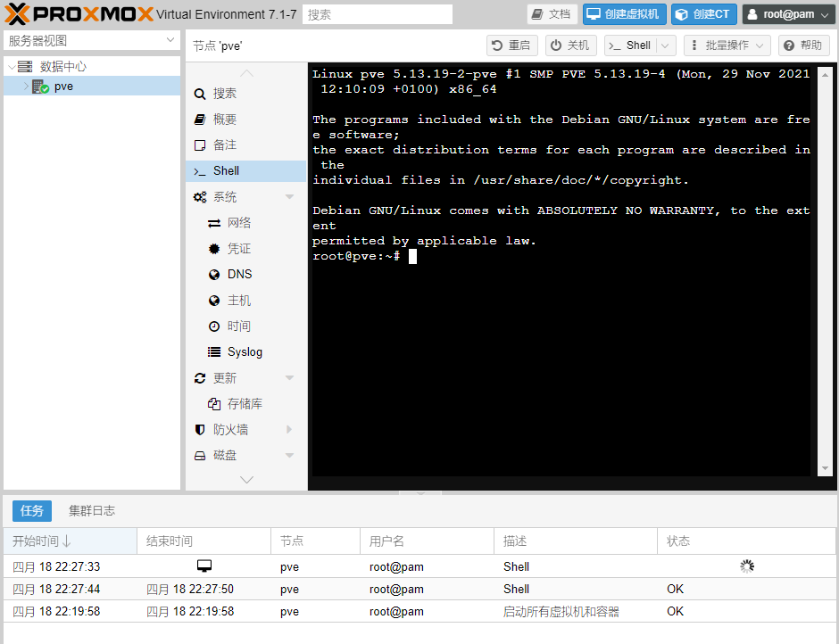This screenshot has width=839, height=644.
Task: Open the 网络 network settings
Action: (x=245, y=222)
